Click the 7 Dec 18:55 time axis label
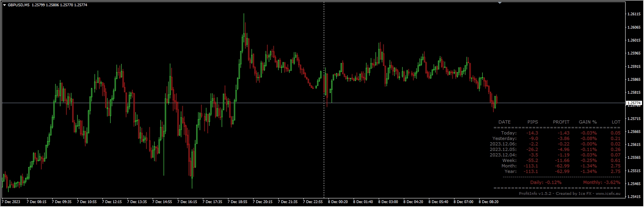644x207 pixels. click(x=237, y=202)
